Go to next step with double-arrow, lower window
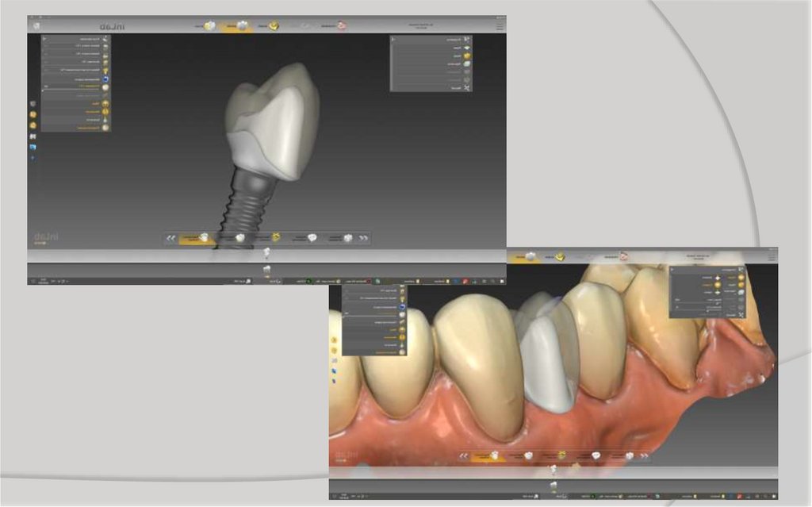The image size is (812, 507). click(x=644, y=456)
